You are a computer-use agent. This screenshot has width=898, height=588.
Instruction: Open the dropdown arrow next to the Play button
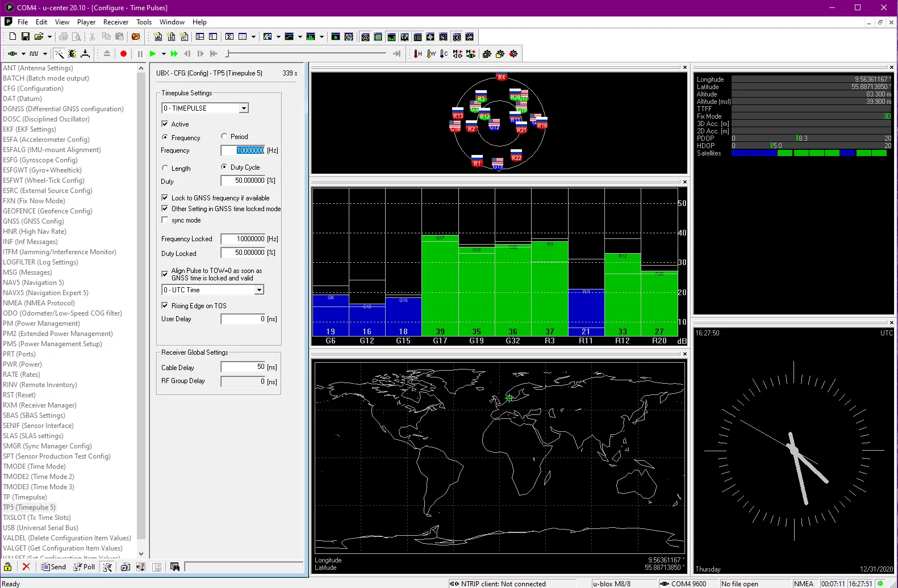[164, 54]
